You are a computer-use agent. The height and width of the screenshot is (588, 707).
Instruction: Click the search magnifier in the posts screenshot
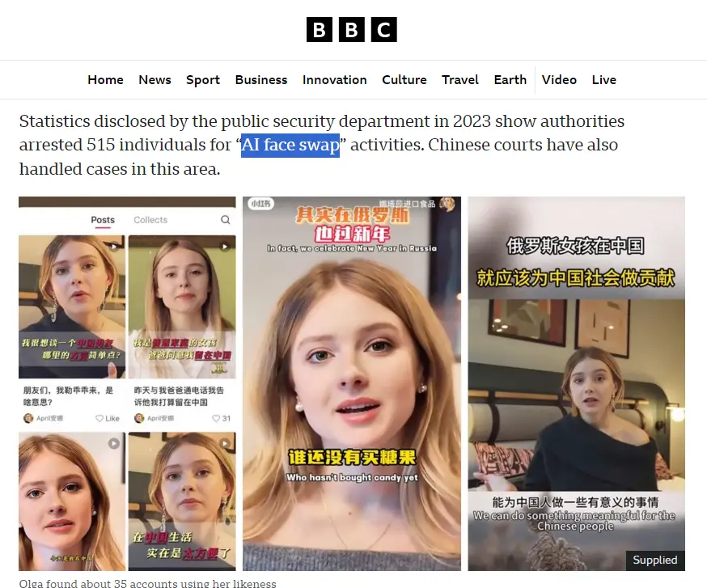click(x=226, y=220)
